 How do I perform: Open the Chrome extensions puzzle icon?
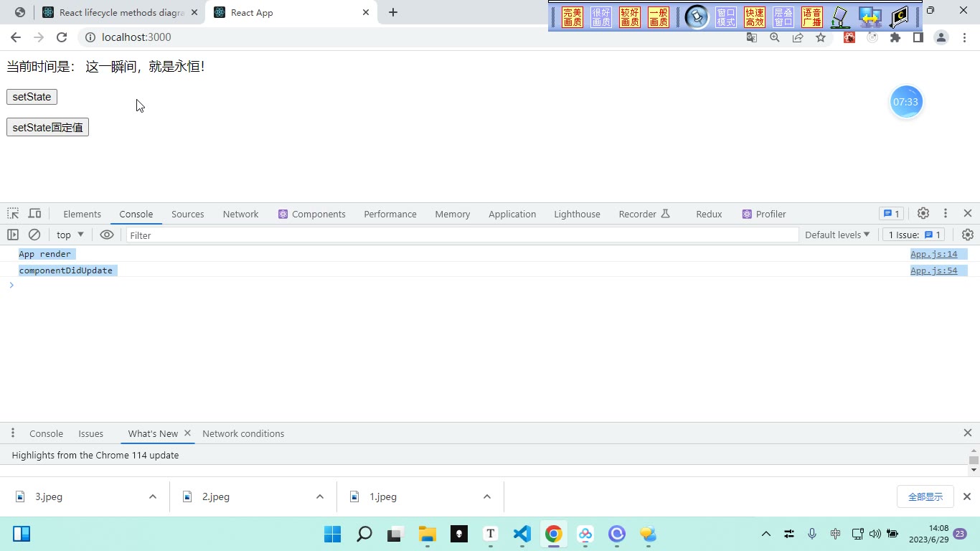pyautogui.click(x=895, y=37)
